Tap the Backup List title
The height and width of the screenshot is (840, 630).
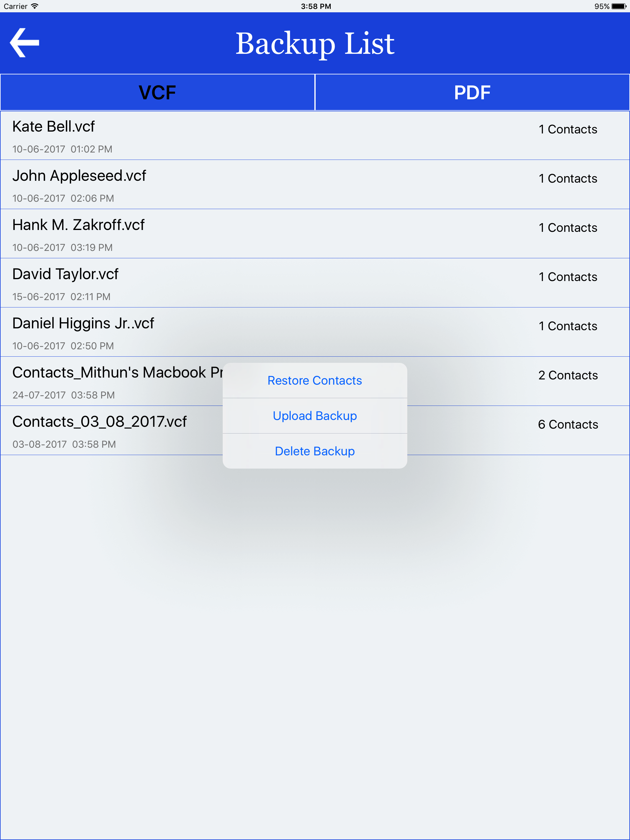[x=315, y=44]
